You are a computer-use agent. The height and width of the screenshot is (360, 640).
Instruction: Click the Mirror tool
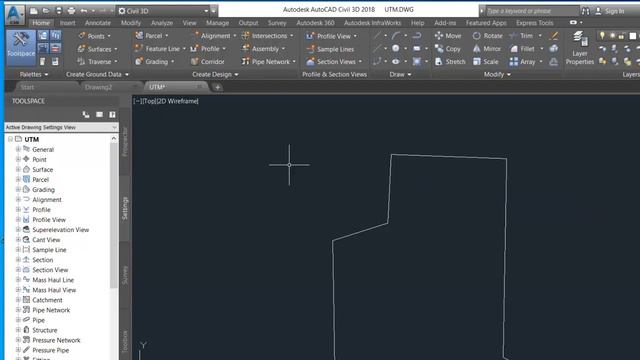click(x=487, y=49)
